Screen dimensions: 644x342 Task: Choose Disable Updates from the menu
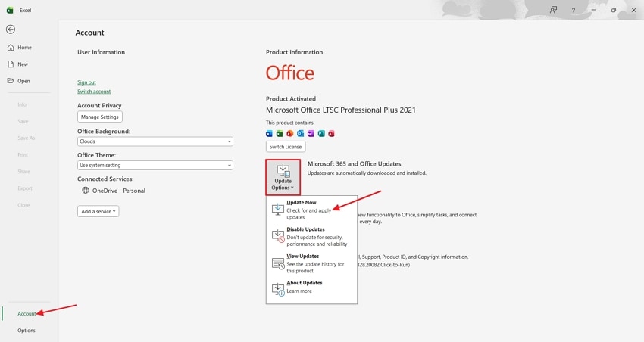[311, 237]
